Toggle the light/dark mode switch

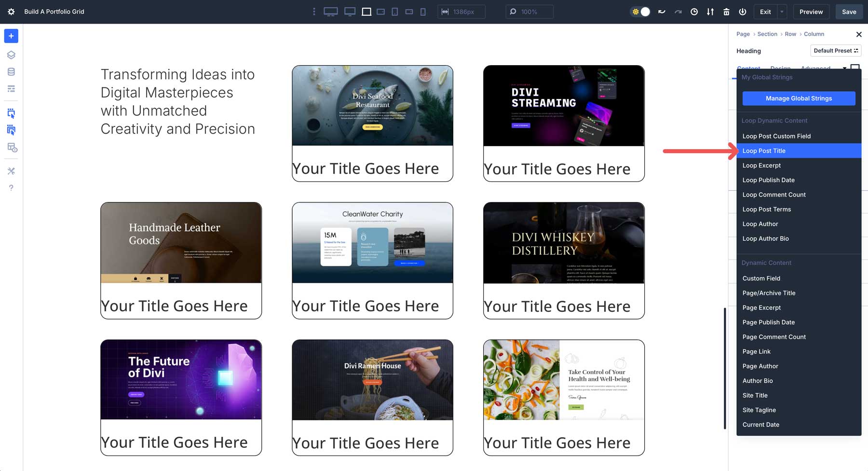point(641,12)
